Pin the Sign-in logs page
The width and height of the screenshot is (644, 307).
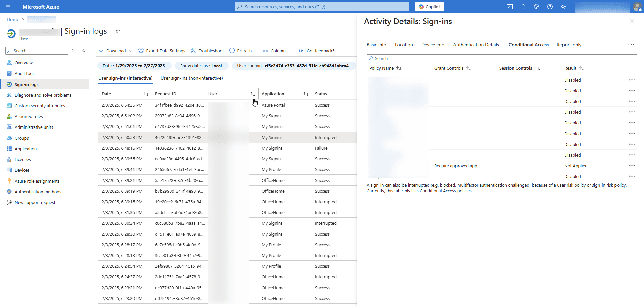point(118,31)
